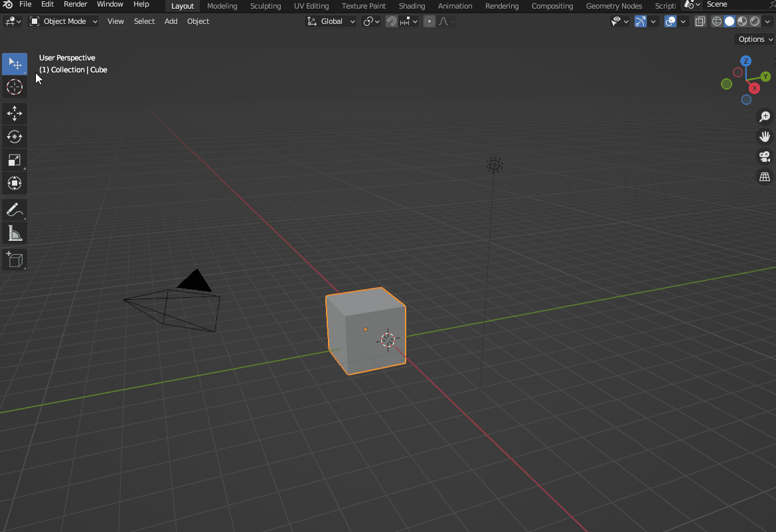The width and height of the screenshot is (776, 532).
Task: Open the Shading workspace tab
Action: point(412,6)
